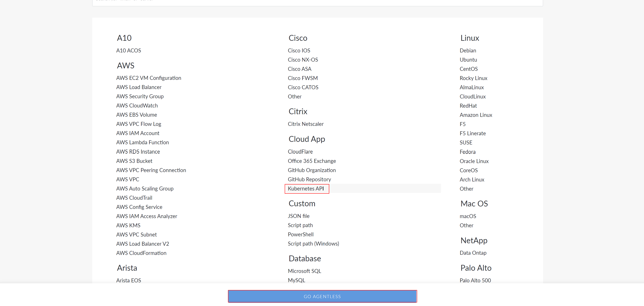Viewport: 644px width, 306px height.
Task: Pick SUSE
Action: click(x=466, y=143)
